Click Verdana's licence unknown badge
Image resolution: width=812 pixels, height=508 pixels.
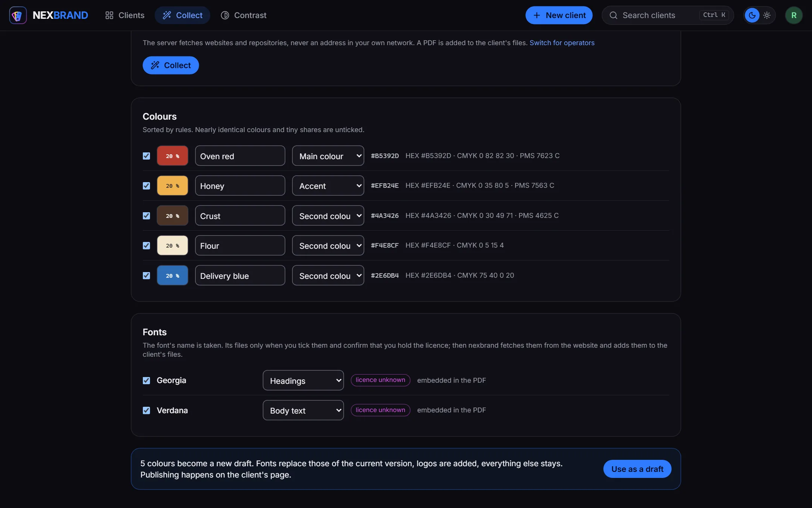(x=380, y=410)
